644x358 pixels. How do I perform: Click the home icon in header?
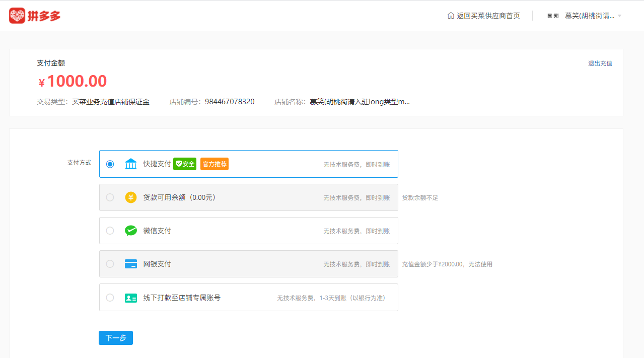(451, 16)
